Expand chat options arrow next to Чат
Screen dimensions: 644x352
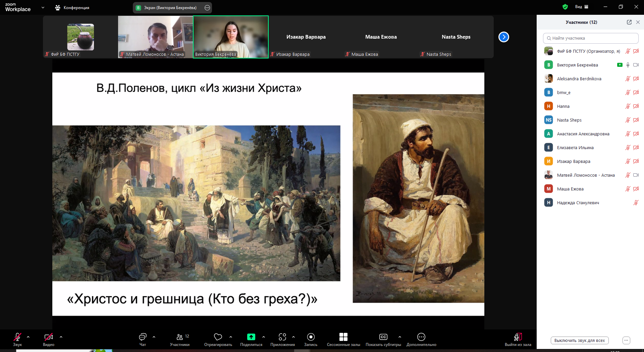tap(154, 337)
